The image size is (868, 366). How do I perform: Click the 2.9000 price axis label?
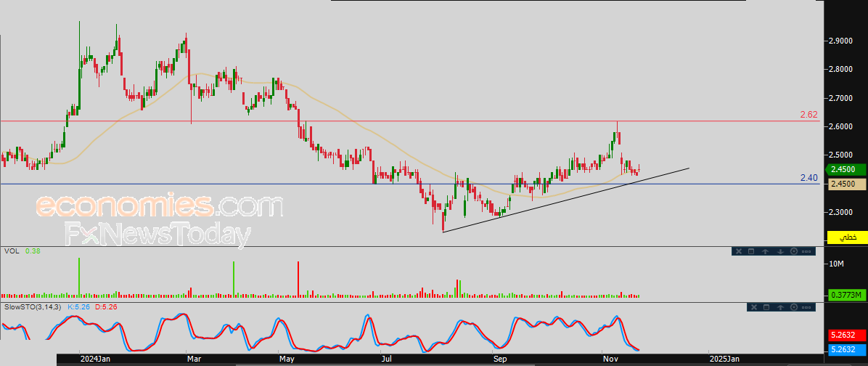[840, 41]
